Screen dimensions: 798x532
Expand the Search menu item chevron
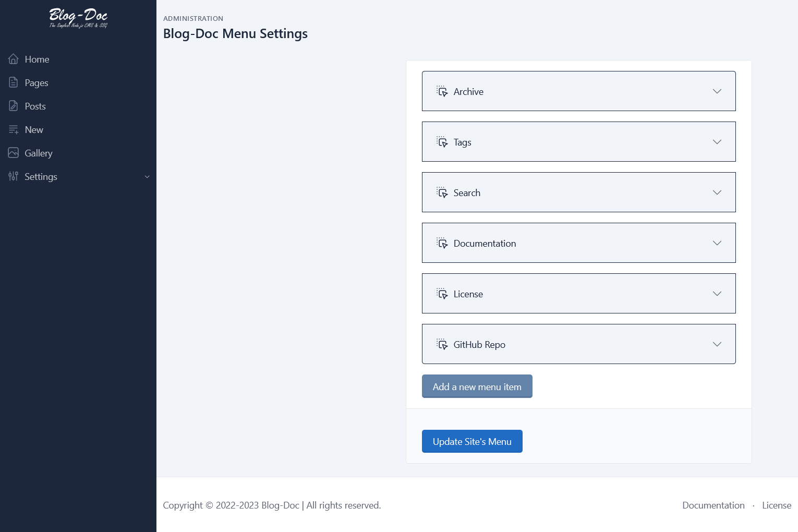717,192
